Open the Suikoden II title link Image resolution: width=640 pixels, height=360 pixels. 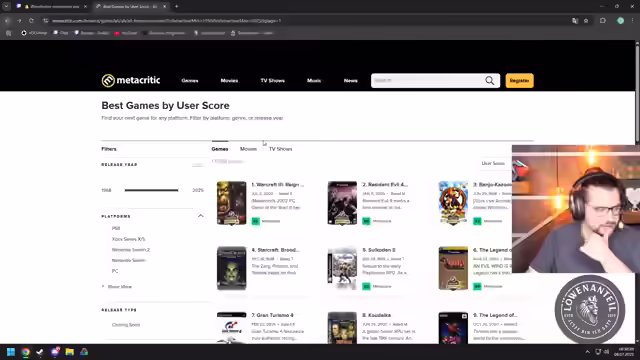click(379, 250)
